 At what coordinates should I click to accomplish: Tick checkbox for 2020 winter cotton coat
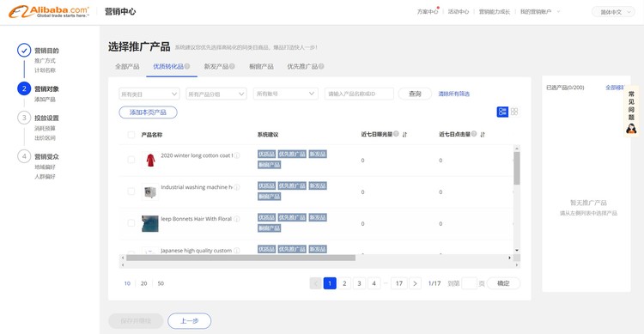coord(131,160)
